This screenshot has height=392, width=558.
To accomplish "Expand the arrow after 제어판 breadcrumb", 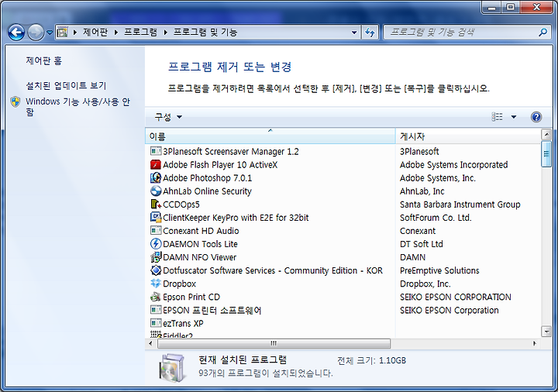I will tap(116, 33).
